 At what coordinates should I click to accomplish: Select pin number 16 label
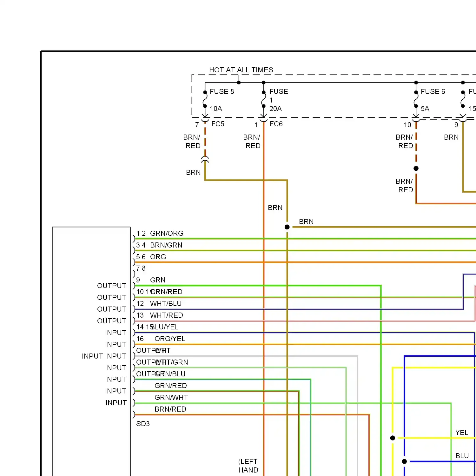140,339
